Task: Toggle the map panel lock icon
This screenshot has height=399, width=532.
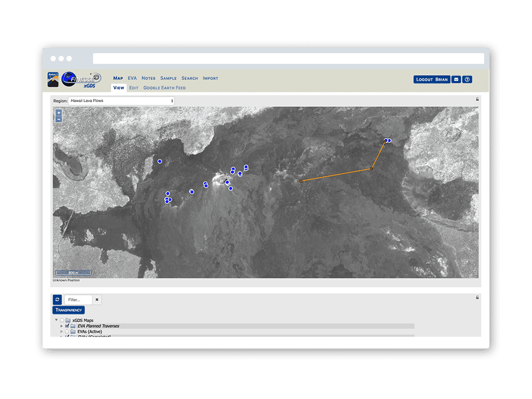Action: tap(477, 99)
